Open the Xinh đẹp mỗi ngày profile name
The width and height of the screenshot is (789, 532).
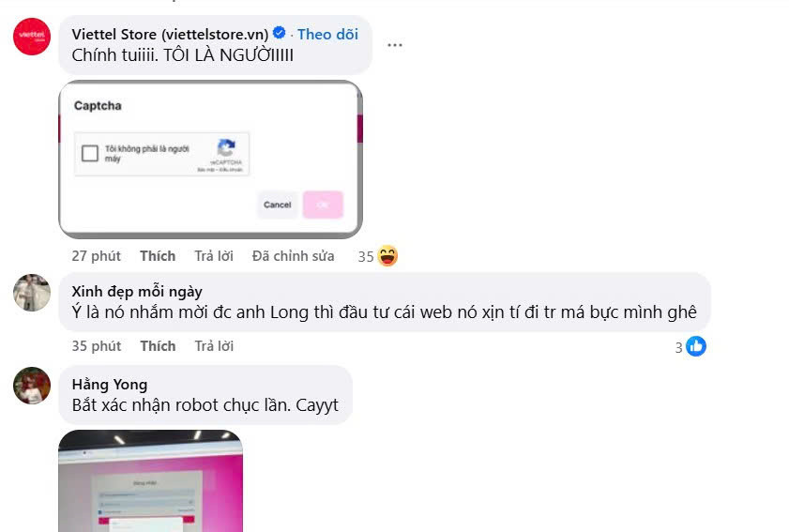coord(137,292)
